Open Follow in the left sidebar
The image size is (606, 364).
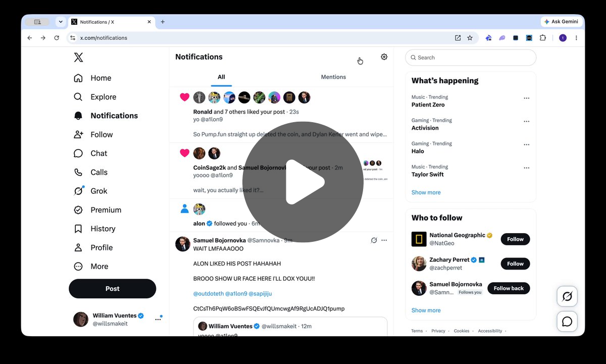tap(93, 134)
